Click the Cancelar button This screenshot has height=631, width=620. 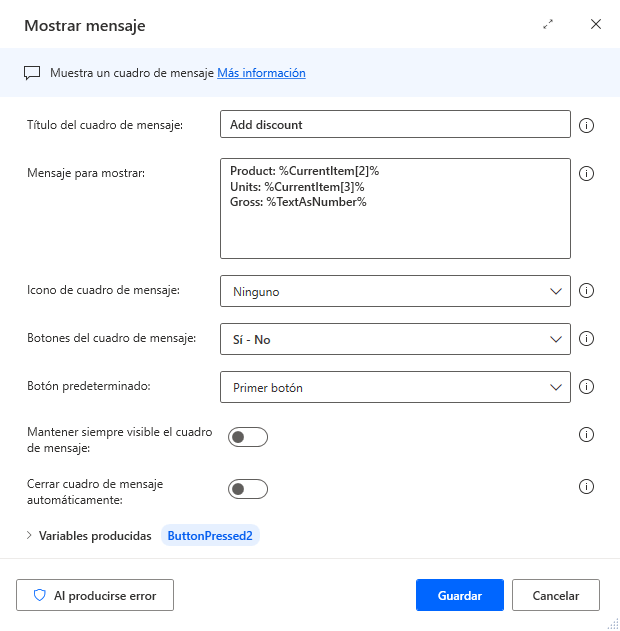click(x=555, y=595)
